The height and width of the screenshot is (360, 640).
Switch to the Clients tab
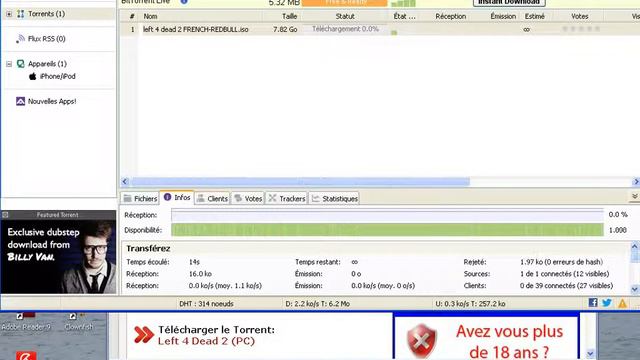(212, 198)
